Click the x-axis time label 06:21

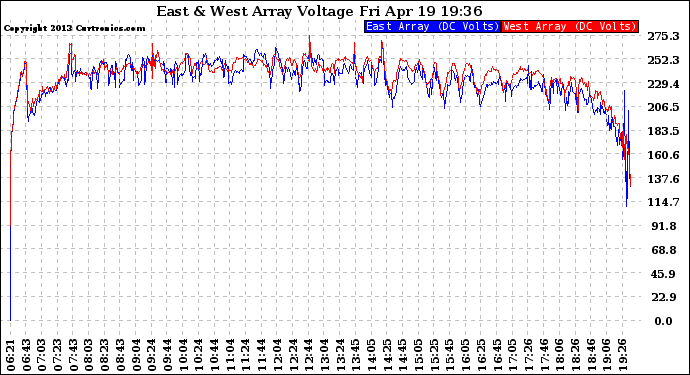[x=11, y=355]
